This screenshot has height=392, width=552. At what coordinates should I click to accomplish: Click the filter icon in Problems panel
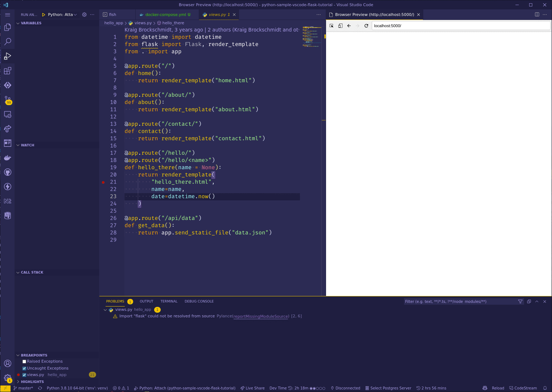pyautogui.click(x=520, y=301)
